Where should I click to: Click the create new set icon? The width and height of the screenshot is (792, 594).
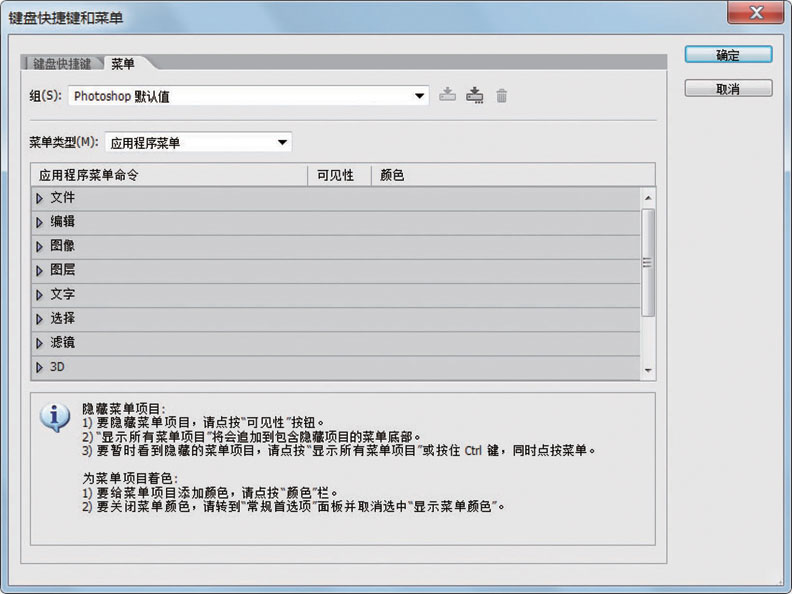(475, 96)
